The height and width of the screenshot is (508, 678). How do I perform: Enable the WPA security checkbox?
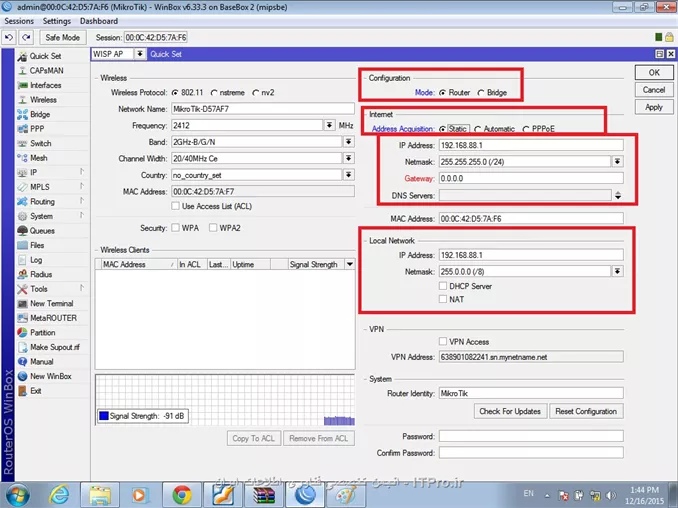tap(175, 227)
